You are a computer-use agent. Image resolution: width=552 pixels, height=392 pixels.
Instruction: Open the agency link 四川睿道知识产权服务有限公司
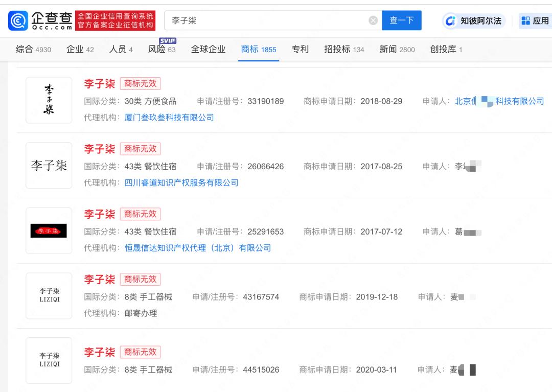(181, 182)
